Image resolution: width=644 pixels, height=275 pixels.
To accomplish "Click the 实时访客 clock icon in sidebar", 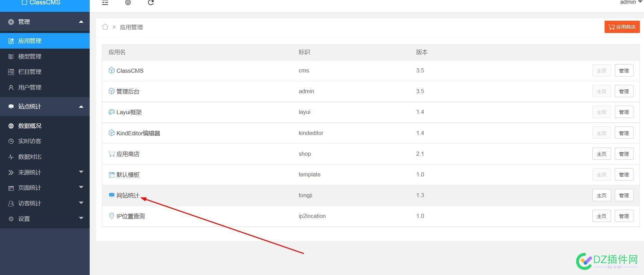I will pyautogui.click(x=11, y=141).
